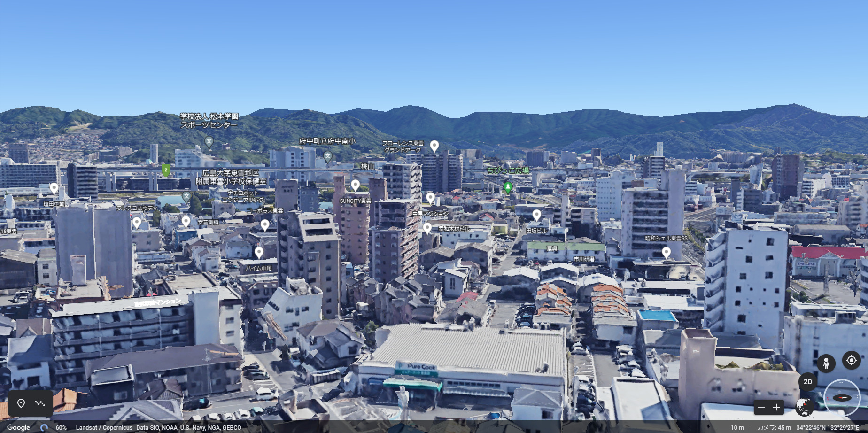868x433 pixels.
Task: Click the green ちびっこ広場 park marker
Action: pos(507,187)
